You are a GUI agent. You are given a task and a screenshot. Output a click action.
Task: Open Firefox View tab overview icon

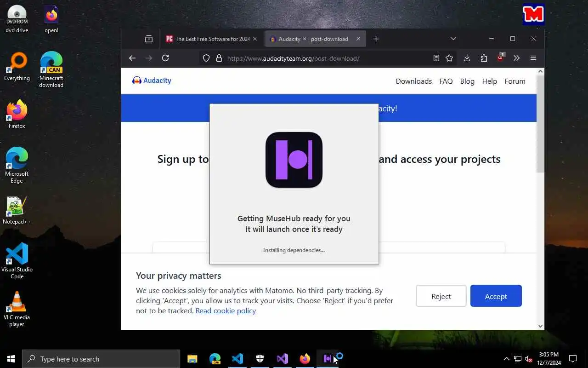click(149, 39)
